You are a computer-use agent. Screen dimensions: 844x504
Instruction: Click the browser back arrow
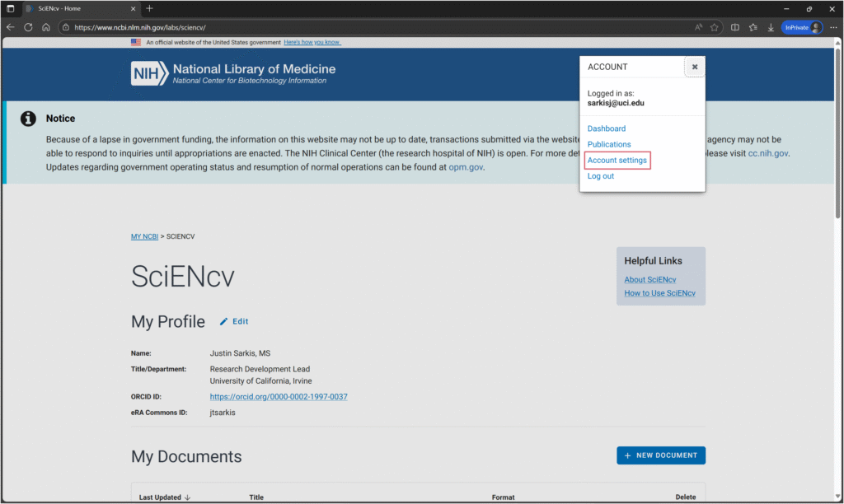[x=10, y=27]
